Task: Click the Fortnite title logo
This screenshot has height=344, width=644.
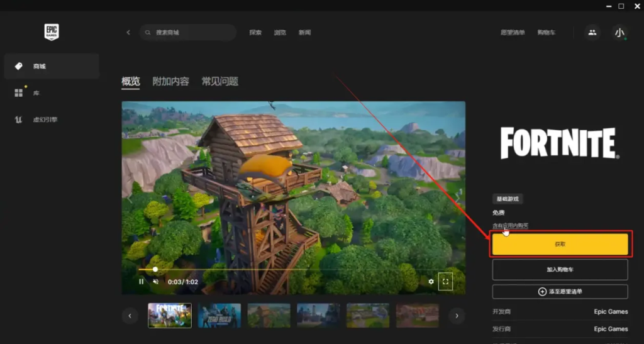Action: click(x=560, y=143)
